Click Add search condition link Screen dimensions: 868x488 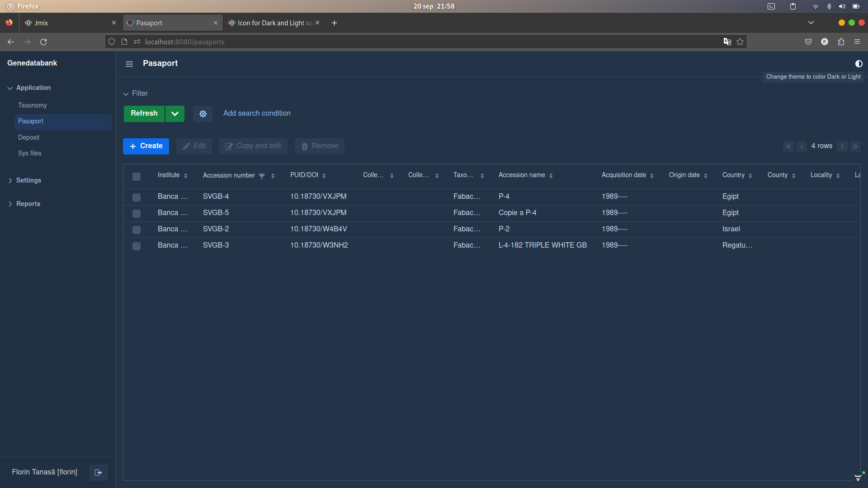[x=257, y=113]
